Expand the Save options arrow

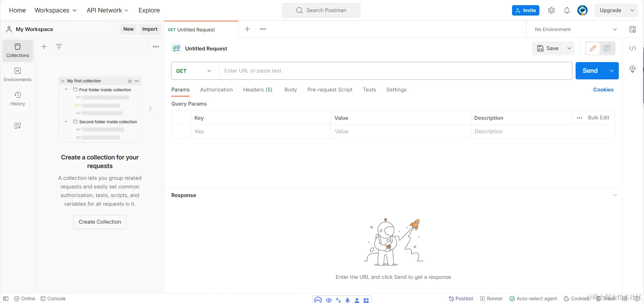569,48
